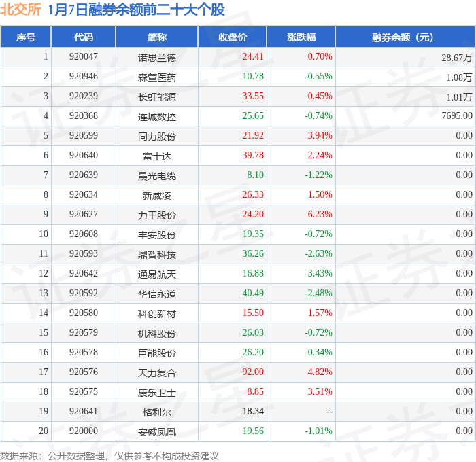This screenshot has width=476, height=462.
Task: Click change value 1.57%
Action: point(320,313)
